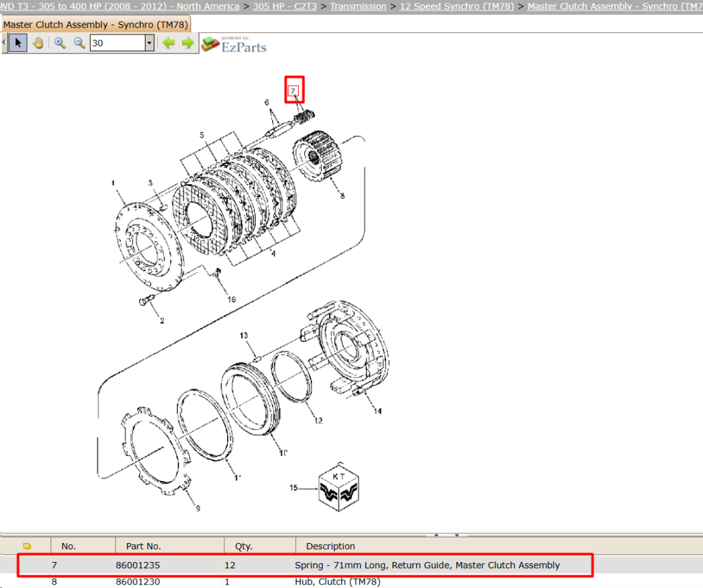This screenshot has height=588, width=703.
Task: Click callout number 5 in diagram
Action: (x=202, y=135)
